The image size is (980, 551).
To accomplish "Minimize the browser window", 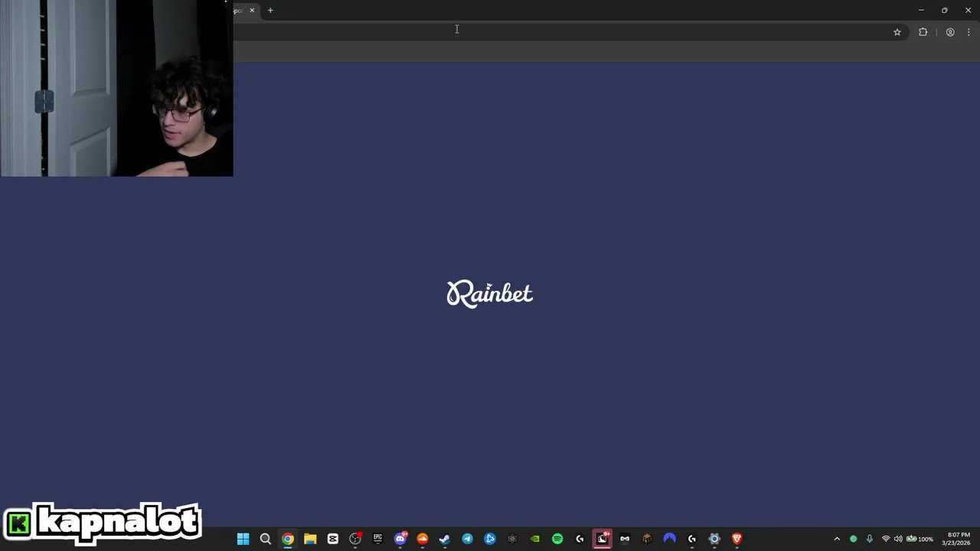I will point(921,11).
